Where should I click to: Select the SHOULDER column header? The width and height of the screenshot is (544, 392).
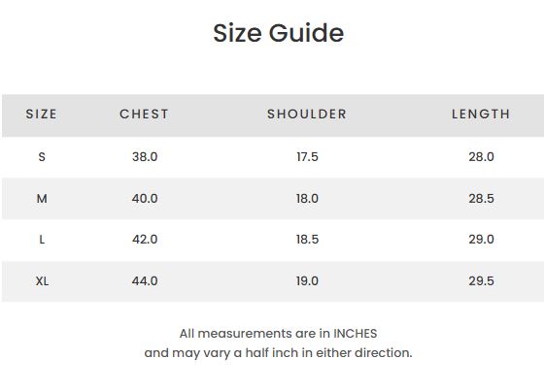click(307, 114)
